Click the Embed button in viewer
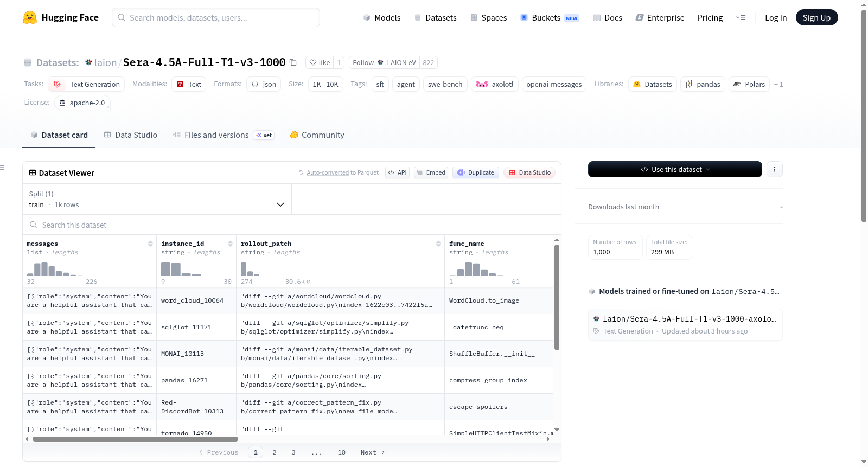This screenshot has width=868, height=467. coord(431,172)
